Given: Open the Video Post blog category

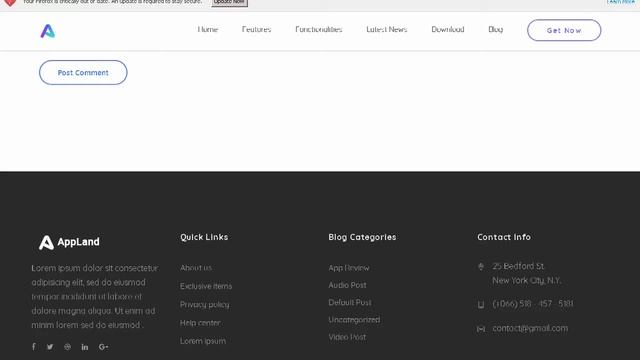Looking at the screenshot, I should [x=347, y=337].
